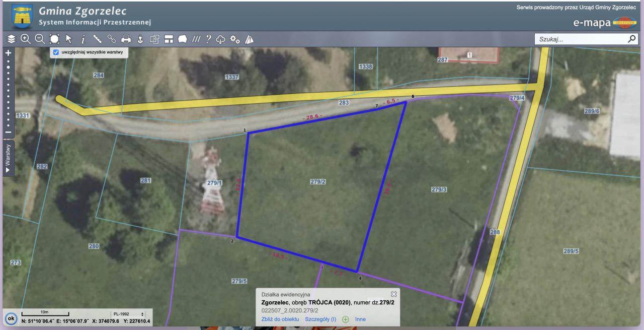Click the 'Zbliż do obiektu' link
Screen dimensions: 644x330
280,319
